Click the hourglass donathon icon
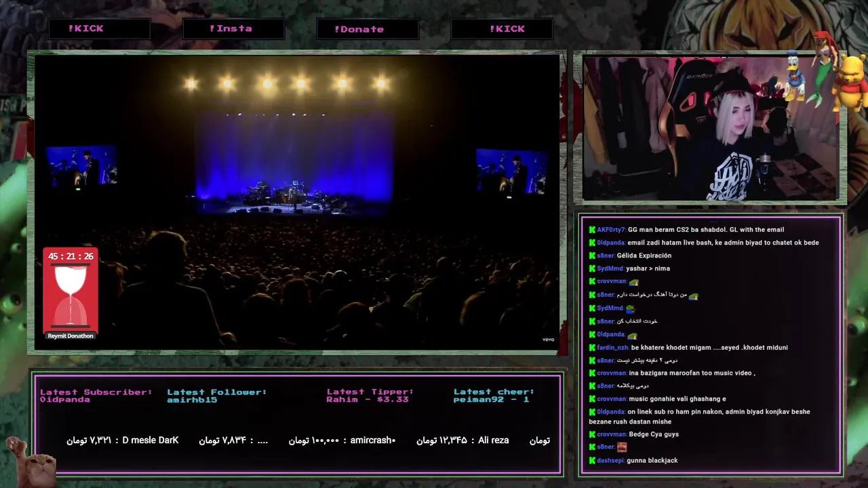 71,296
